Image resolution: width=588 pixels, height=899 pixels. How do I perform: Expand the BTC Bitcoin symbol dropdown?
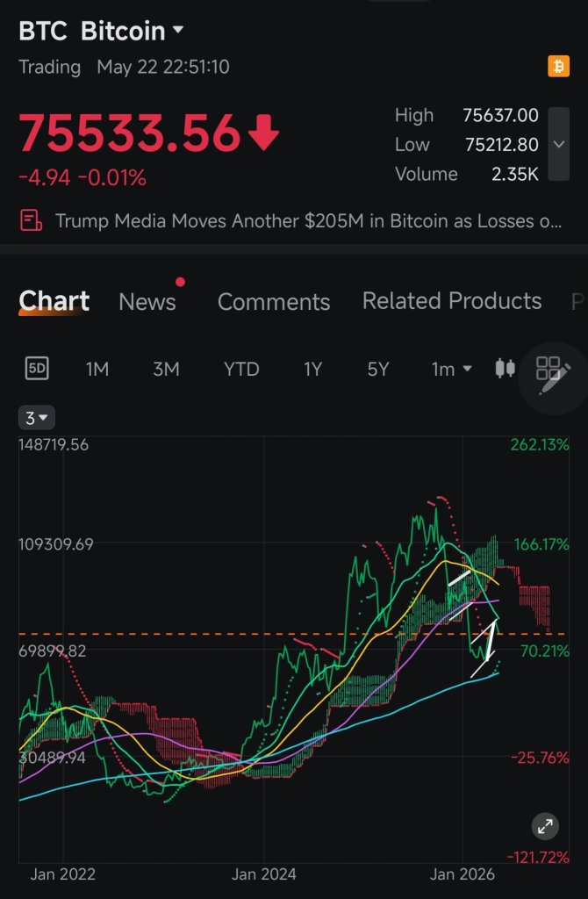tap(177, 29)
